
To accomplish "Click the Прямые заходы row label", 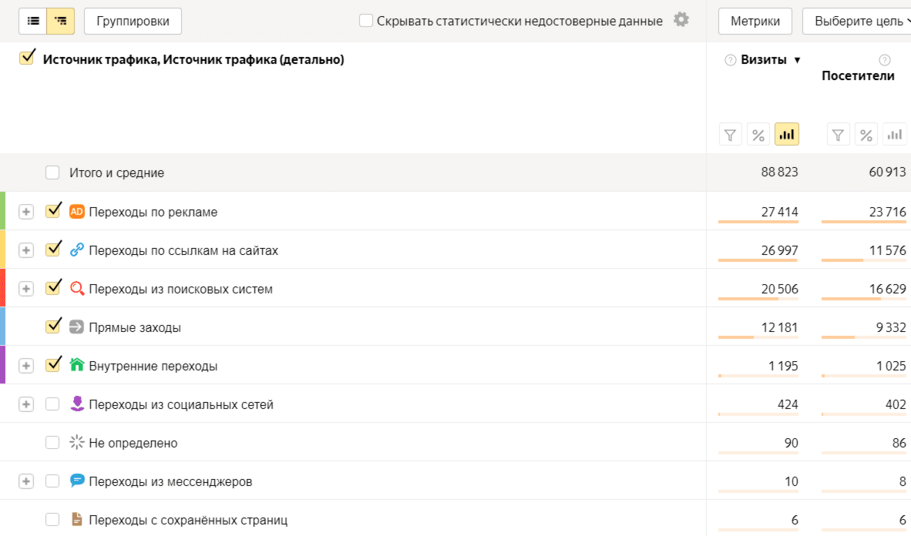I will point(135,328).
